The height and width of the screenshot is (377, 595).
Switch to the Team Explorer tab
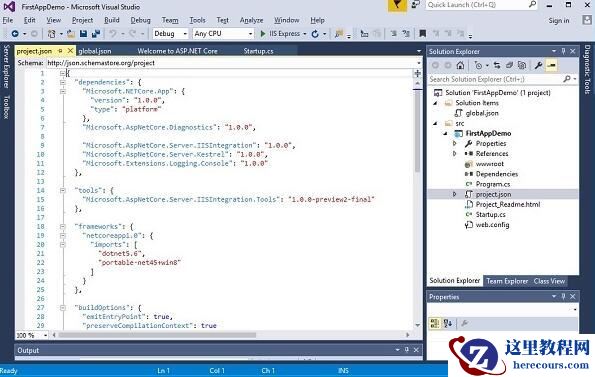click(x=507, y=281)
